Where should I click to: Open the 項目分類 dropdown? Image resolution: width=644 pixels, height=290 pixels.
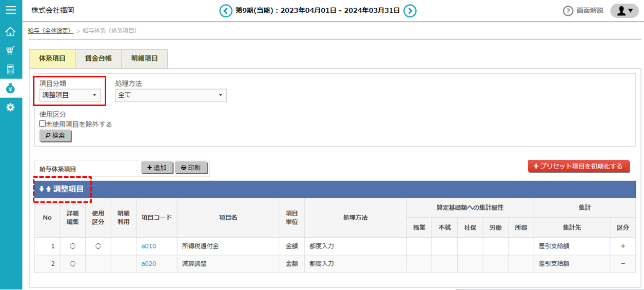point(69,95)
